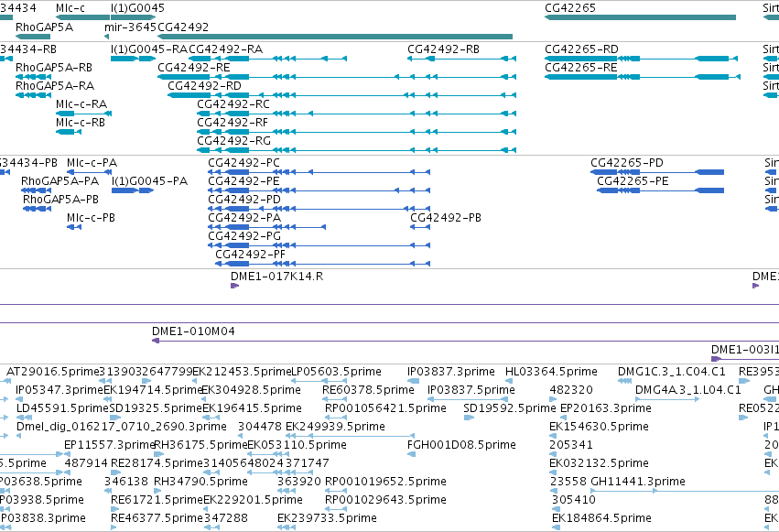Image resolution: width=779 pixels, height=532 pixels.
Task: Select protein Mlc-c-PA
Action: click(89, 172)
